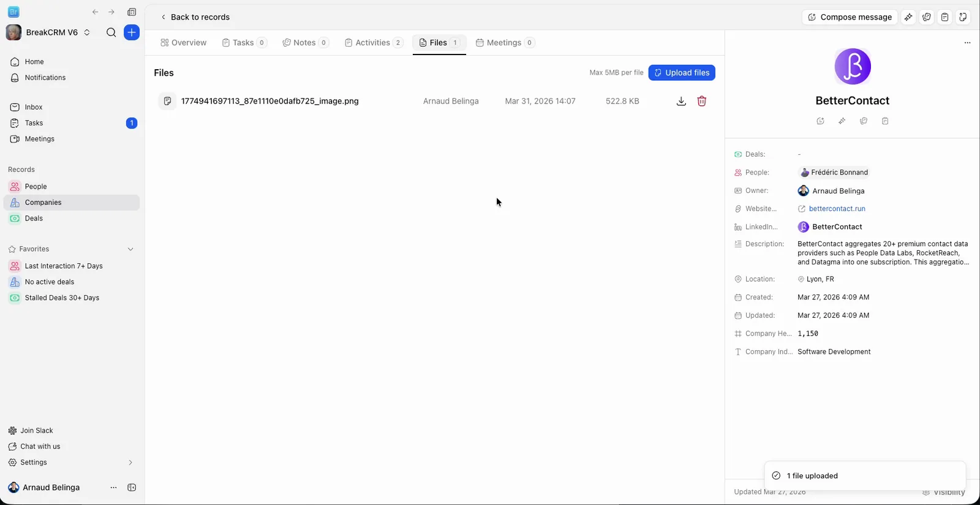Click the blue plus create button
This screenshot has width=980, height=505.
[132, 32]
